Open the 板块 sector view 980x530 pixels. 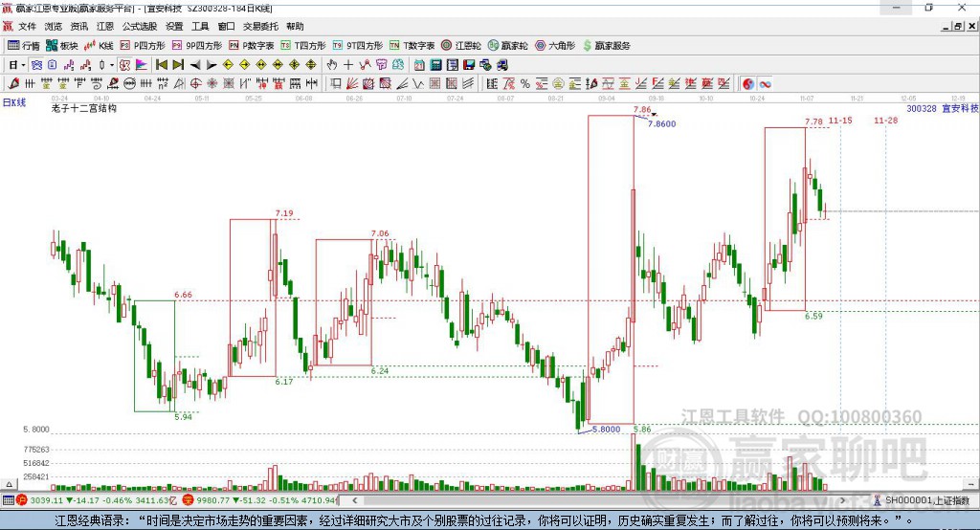(x=62, y=46)
